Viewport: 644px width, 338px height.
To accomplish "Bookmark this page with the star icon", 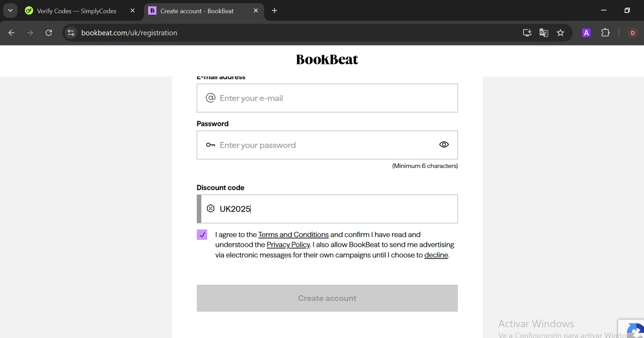I will pyautogui.click(x=560, y=33).
